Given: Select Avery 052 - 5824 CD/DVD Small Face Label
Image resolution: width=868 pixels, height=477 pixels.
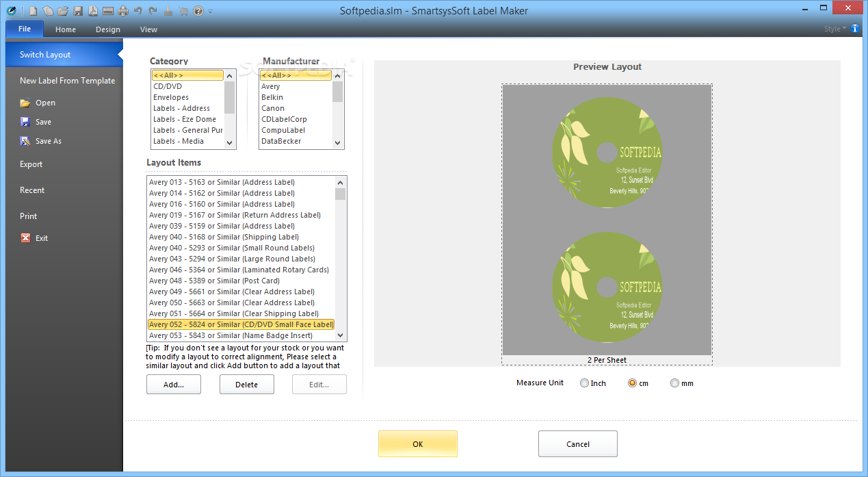Looking at the screenshot, I should click(x=241, y=324).
